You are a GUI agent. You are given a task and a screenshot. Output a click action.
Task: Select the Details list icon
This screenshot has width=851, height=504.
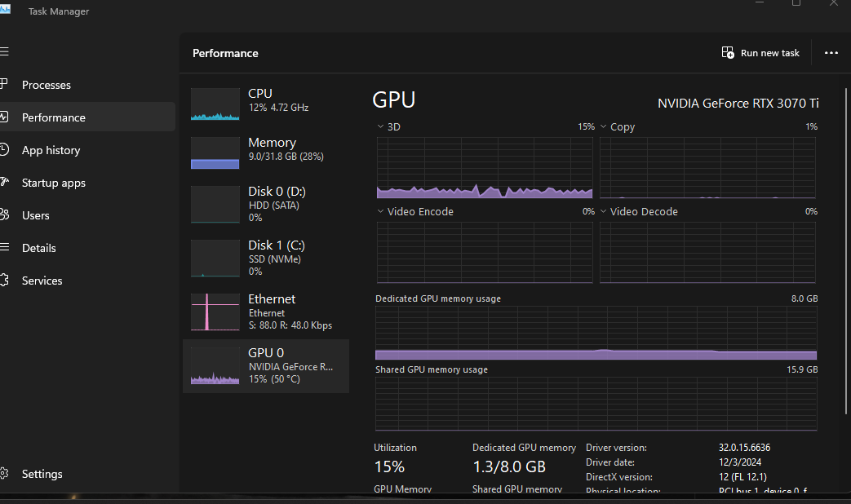tap(4, 248)
